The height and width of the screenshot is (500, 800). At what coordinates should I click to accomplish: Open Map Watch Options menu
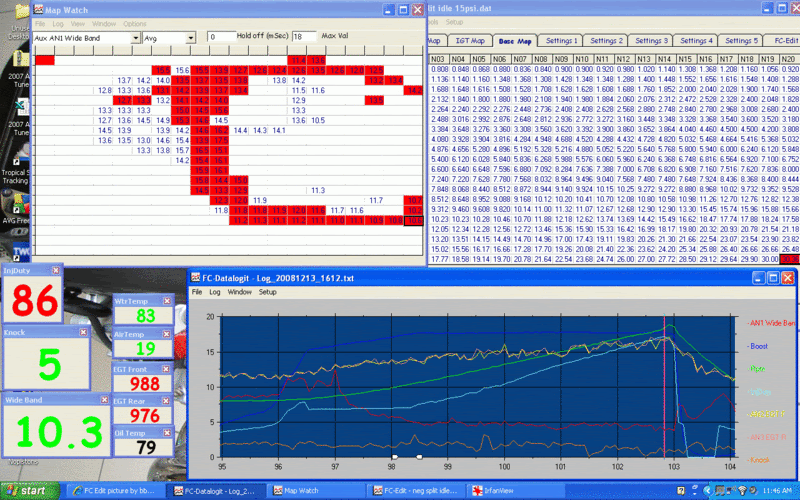click(x=135, y=24)
